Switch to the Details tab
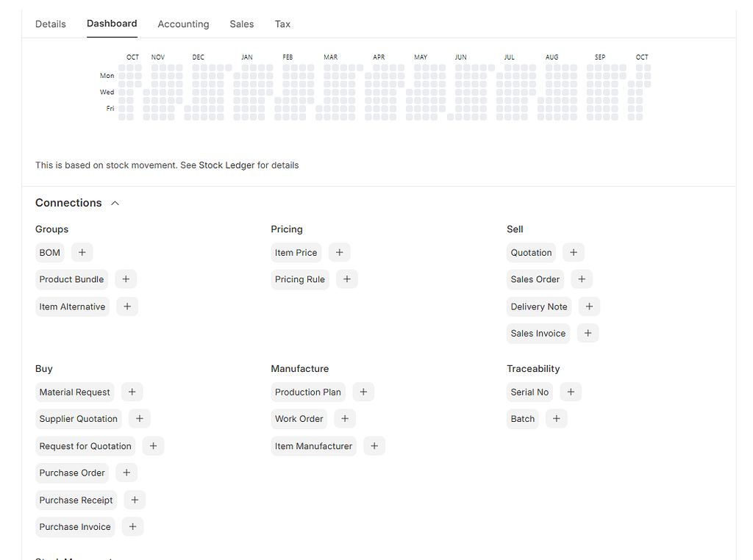753x560 pixels. point(50,24)
